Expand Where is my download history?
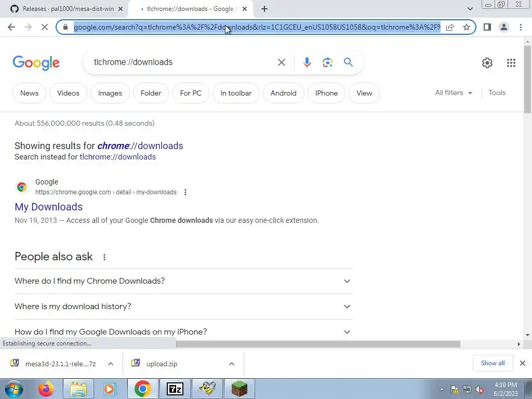Image resolution: width=532 pixels, height=399 pixels. point(183,307)
